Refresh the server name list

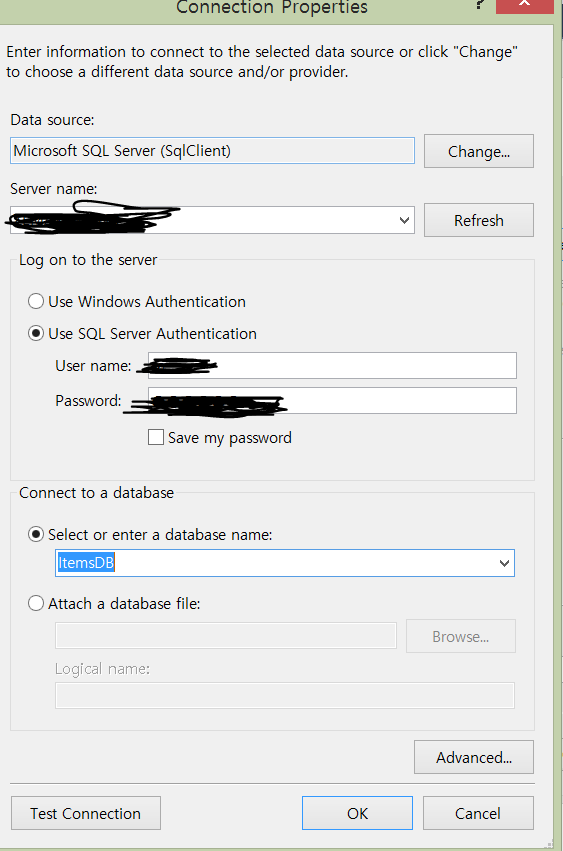coord(478,220)
